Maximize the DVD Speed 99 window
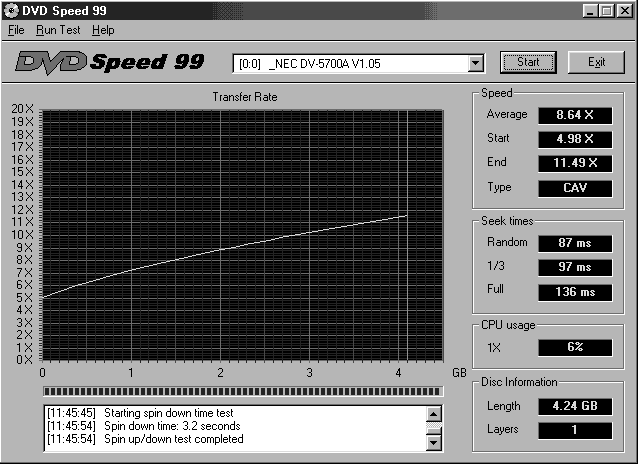Screen dimensions: 638x464 606,10
